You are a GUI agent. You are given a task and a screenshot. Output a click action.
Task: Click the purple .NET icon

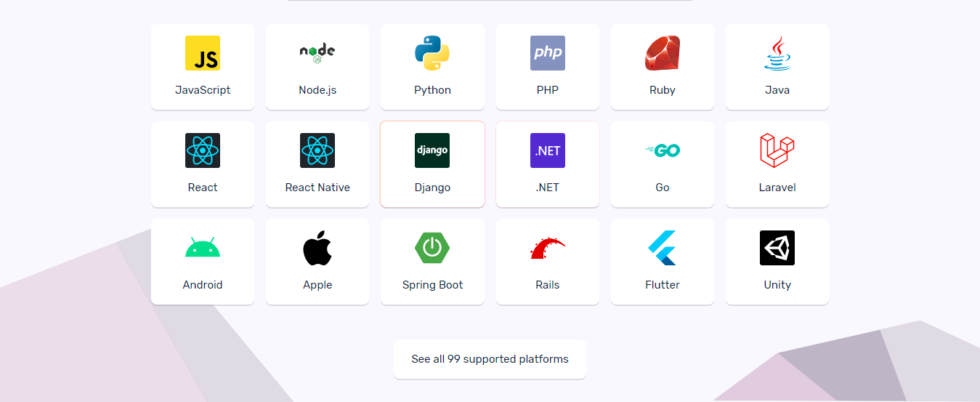[x=548, y=150]
